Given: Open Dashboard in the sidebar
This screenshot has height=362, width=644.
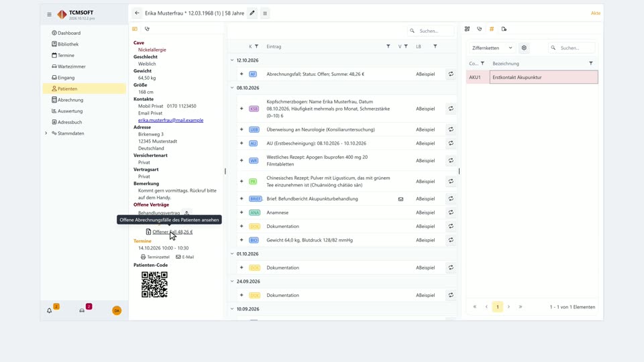Looking at the screenshot, I should tap(85, 33).
